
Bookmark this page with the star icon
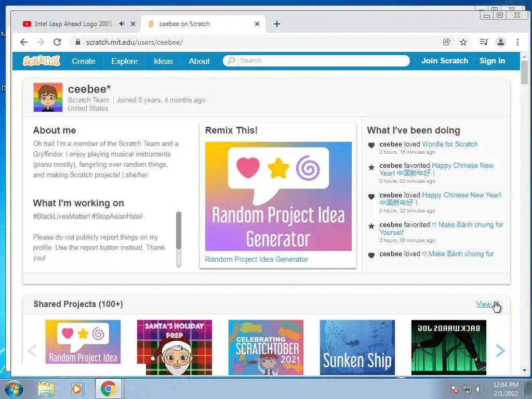click(463, 42)
